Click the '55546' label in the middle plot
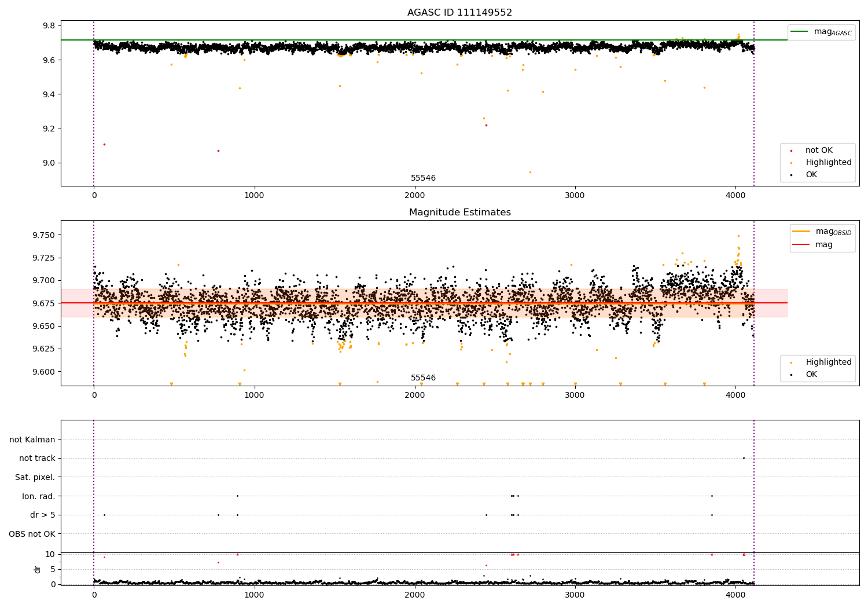868x608 pixels. (x=423, y=378)
